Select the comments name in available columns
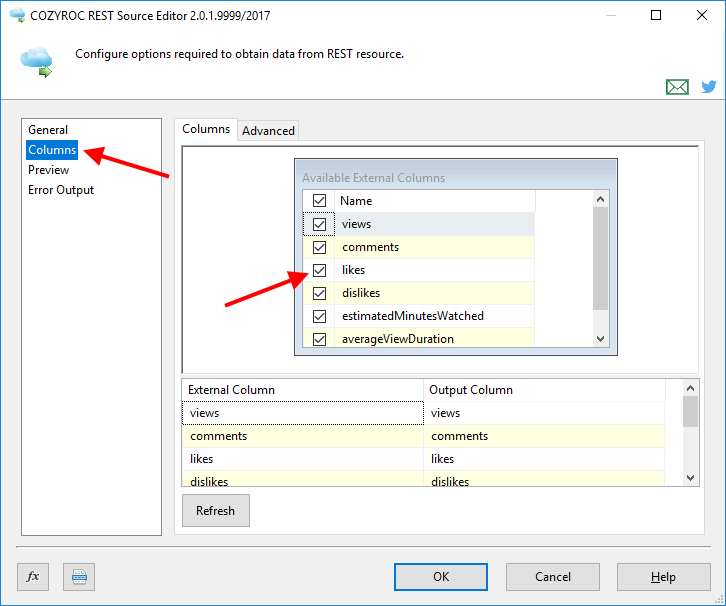 point(370,247)
